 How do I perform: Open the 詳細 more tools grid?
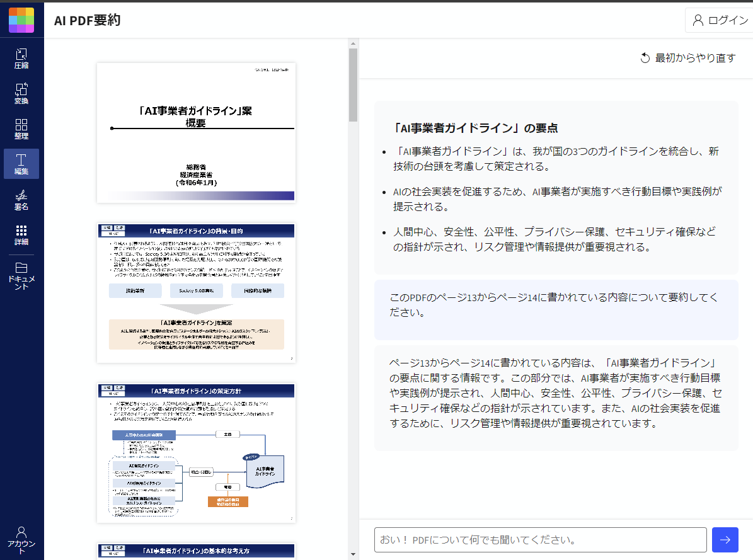(x=21, y=234)
